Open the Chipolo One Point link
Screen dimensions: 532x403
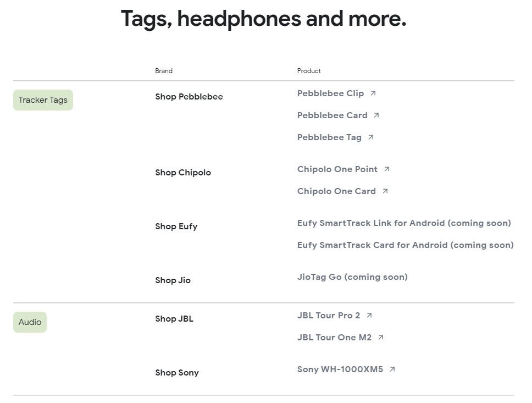pyautogui.click(x=337, y=169)
